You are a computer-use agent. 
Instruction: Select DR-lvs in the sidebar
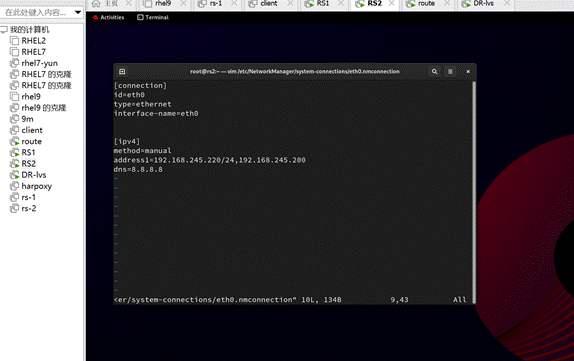[x=34, y=175]
